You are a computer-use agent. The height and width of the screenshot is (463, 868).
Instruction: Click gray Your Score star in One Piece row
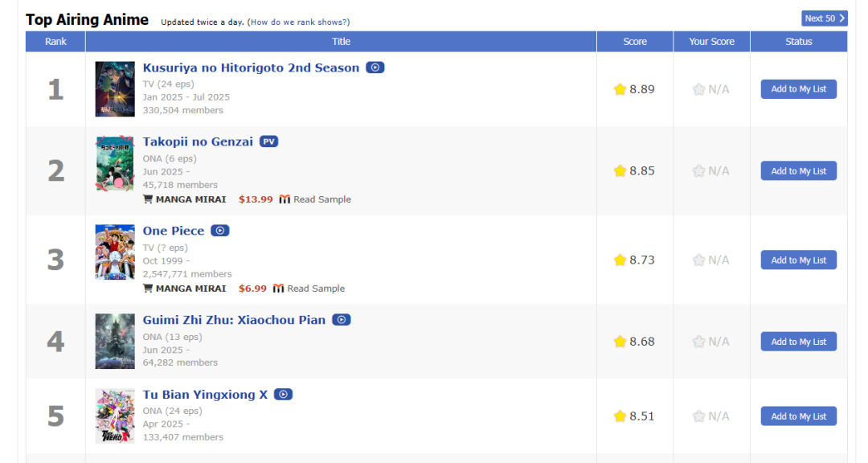pos(698,260)
